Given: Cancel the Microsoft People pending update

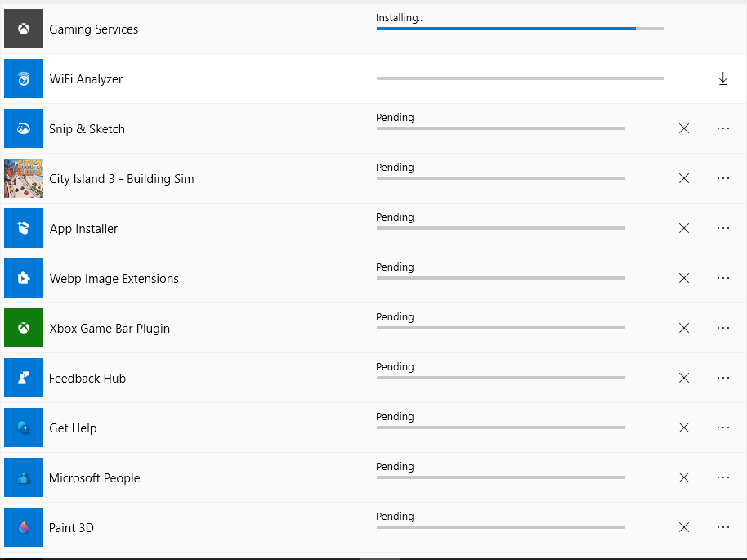Looking at the screenshot, I should 684,477.
